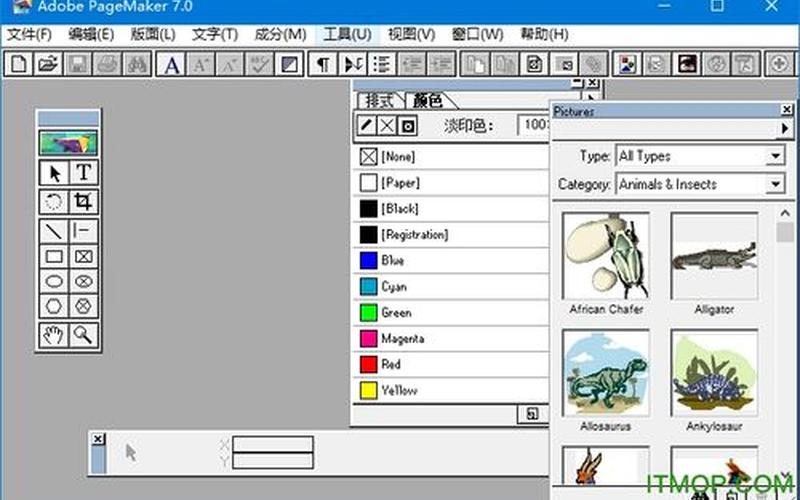The height and width of the screenshot is (500, 800).
Task: Select the Alligator thumbnail
Action: click(x=714, y=256)
